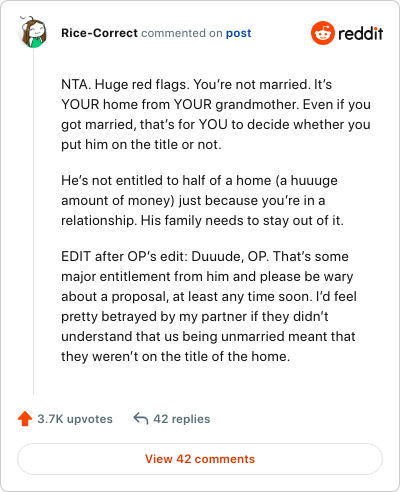This screenshot has width=400, height=492.
Task: Click the "they weren't on the title" line
Action: [175, 356]
